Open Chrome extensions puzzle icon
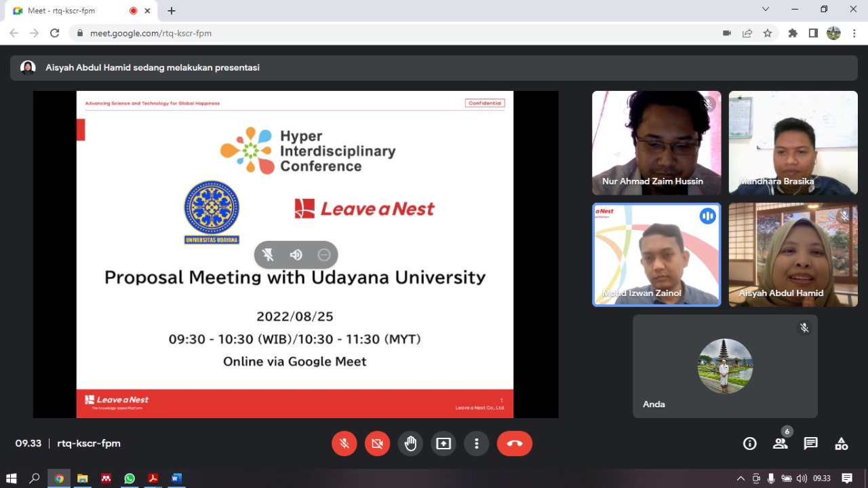Screen dimensions: 868x488 pos(793,33)
